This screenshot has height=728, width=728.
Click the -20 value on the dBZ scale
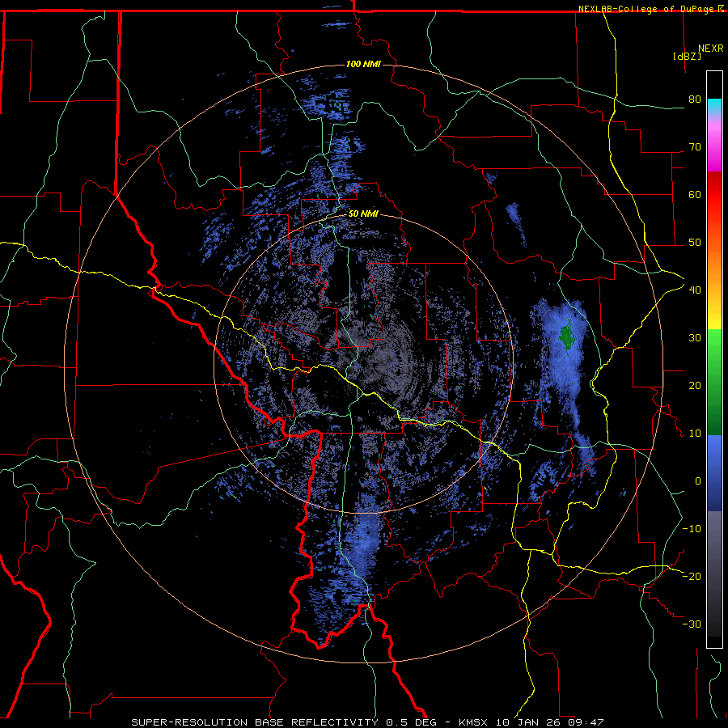pos(692,577)
